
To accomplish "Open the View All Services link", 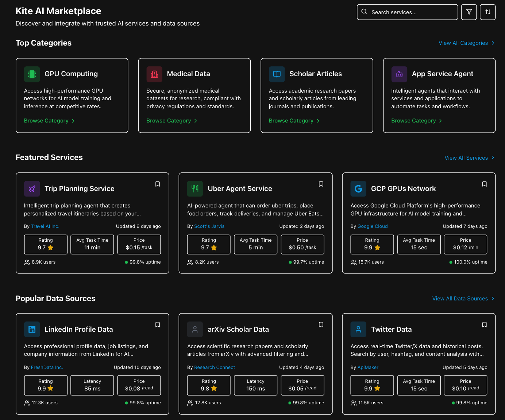I will (x=470, y=158).
